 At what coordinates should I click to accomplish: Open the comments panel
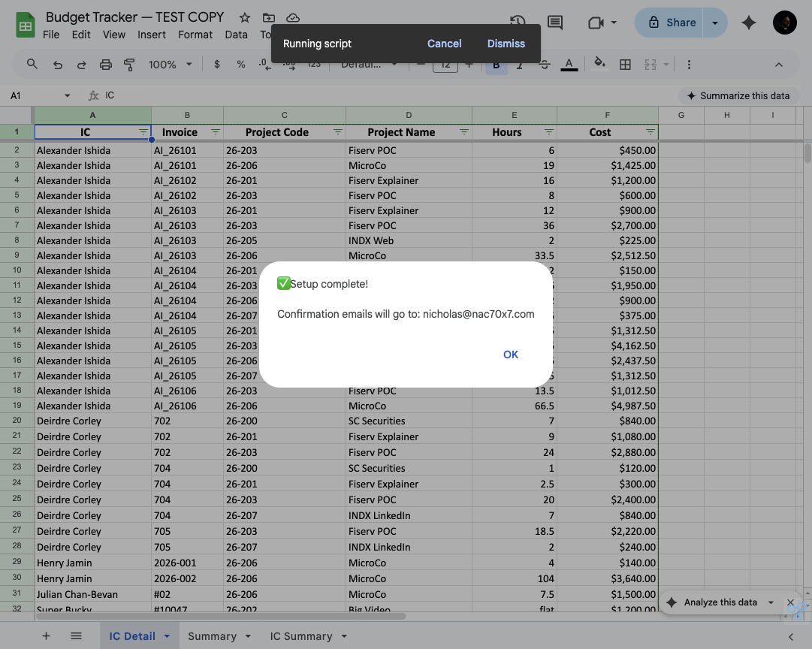tap(554, 23)
